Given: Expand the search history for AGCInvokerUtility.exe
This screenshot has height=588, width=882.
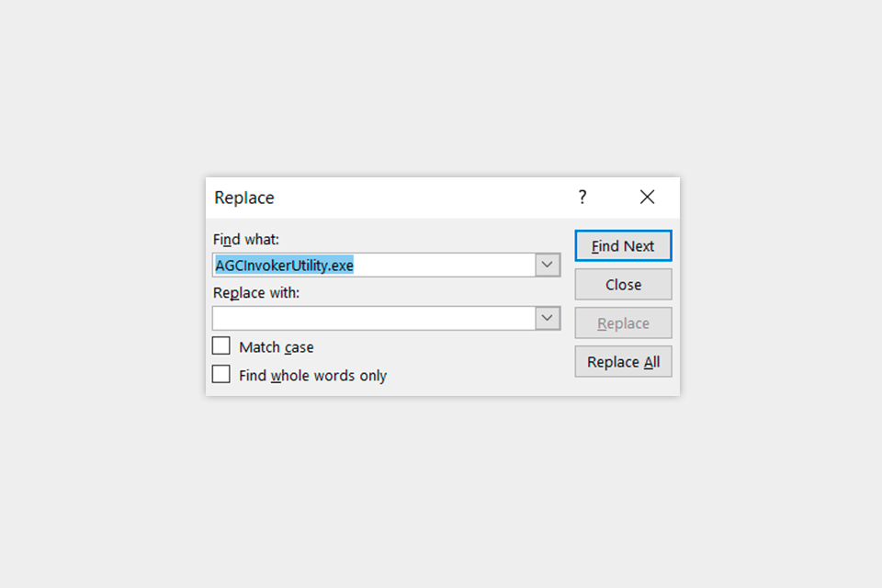Looking at the screenshot, I should [x=548, y=265].
